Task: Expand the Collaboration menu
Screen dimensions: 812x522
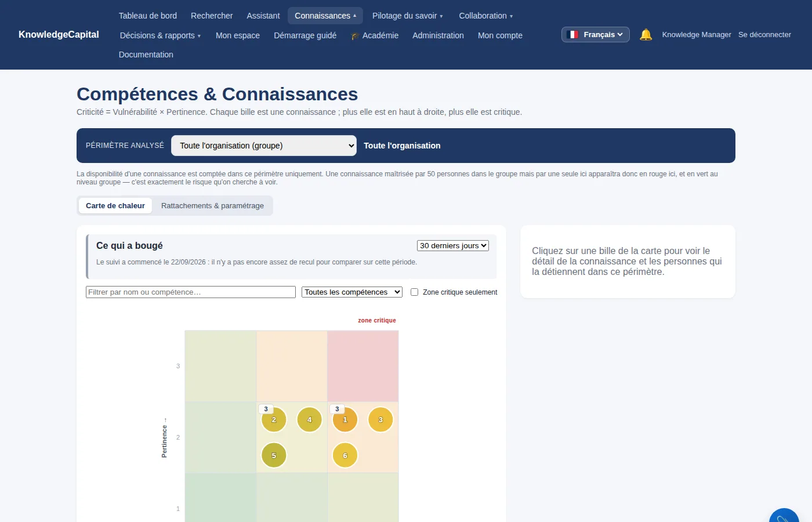Action: click(486, 16)
